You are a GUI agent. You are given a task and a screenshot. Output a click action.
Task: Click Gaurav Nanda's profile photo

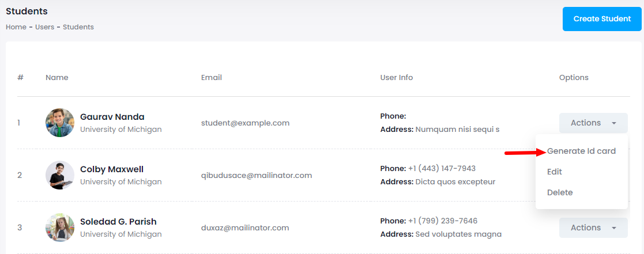[60, 123]
